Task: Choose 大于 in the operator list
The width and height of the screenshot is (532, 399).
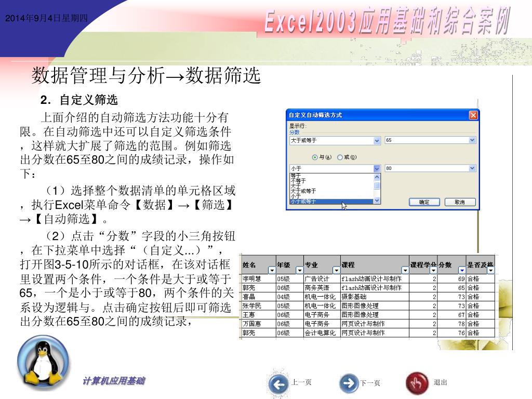Action: (331, 186)
